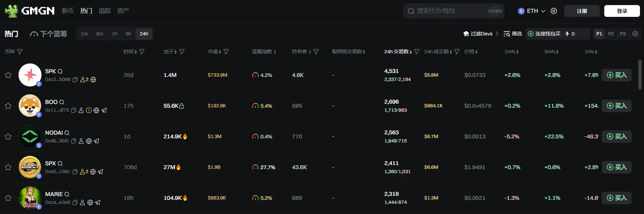Toggle the MARIE favorite star

(8, 198)
